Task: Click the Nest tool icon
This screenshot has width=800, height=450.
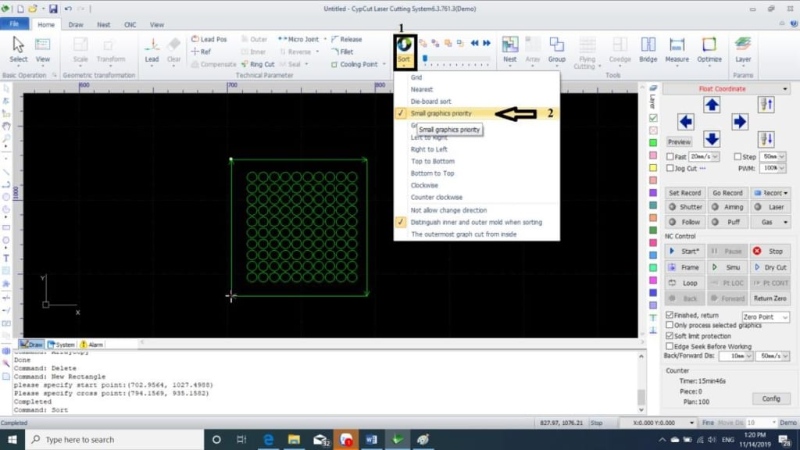Action: click(510, 48)
